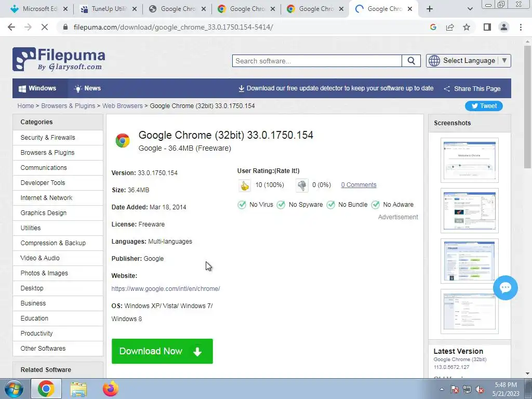Launch Firefox from the taskbar

point(111,389)
